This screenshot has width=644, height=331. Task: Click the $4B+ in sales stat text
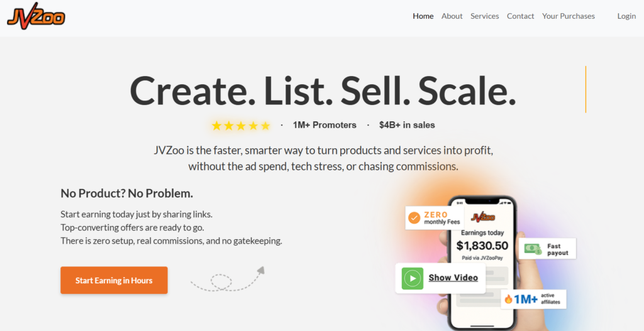coord(407,125)
